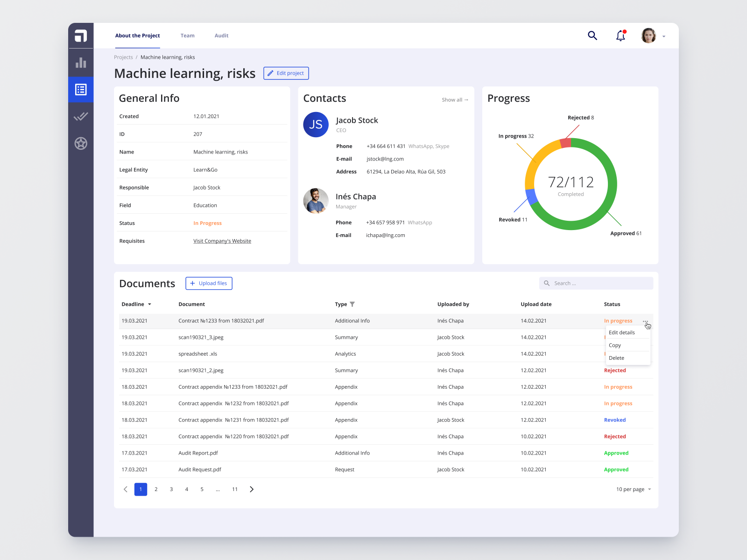Open the Visit Company's Website link
The height and width of the screenshot is (560, 747).
tap(222, 241)
